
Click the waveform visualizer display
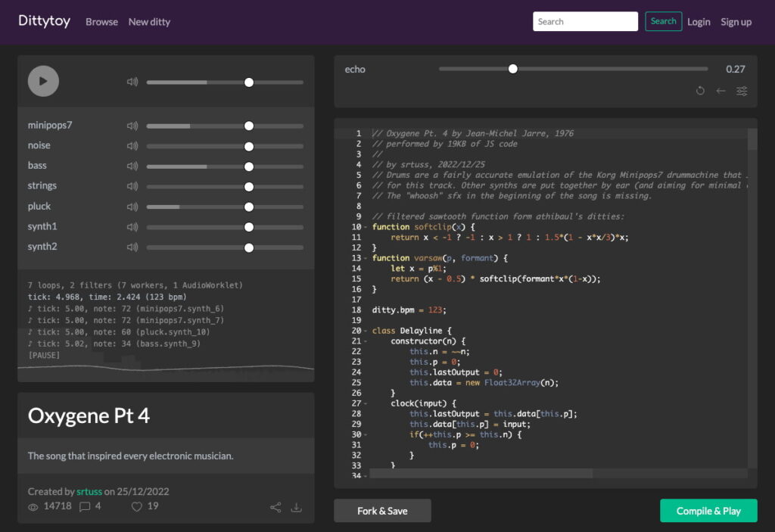(166, 368)
